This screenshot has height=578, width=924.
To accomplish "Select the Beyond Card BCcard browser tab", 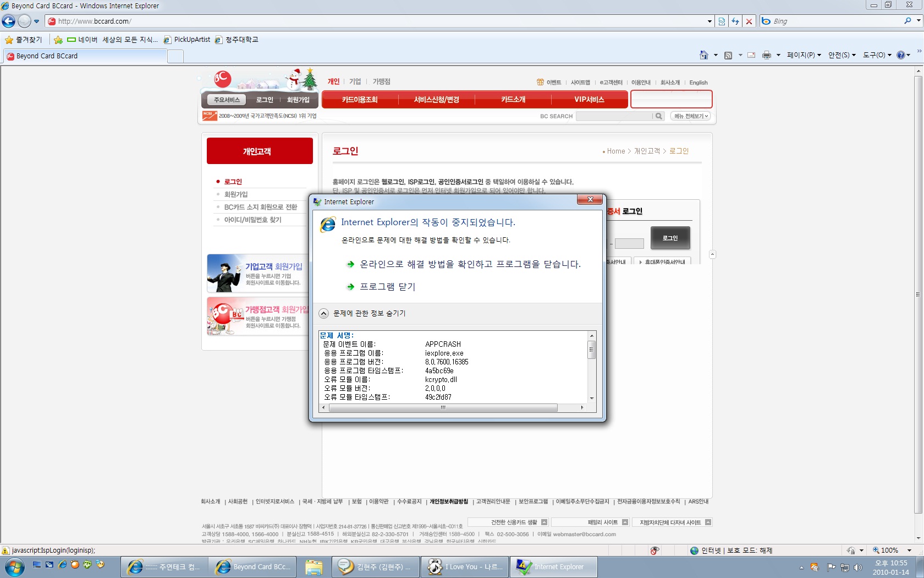I will click(85, 56).
